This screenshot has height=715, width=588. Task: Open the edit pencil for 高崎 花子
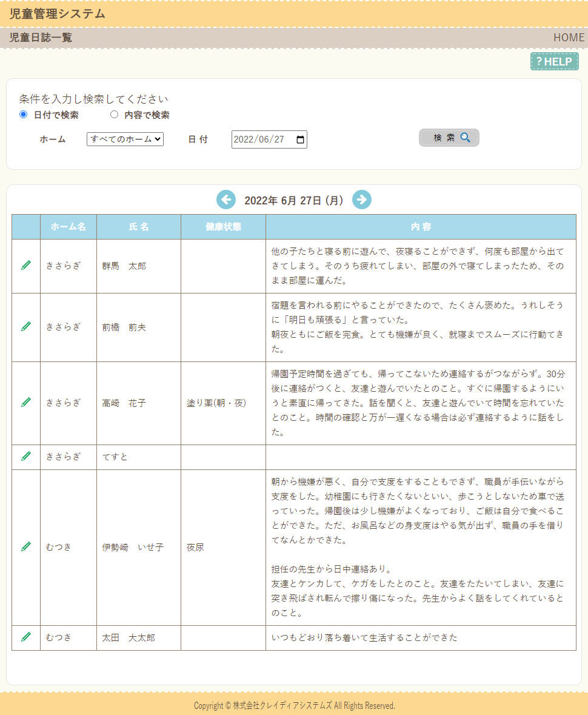click(x=26, y=403)
